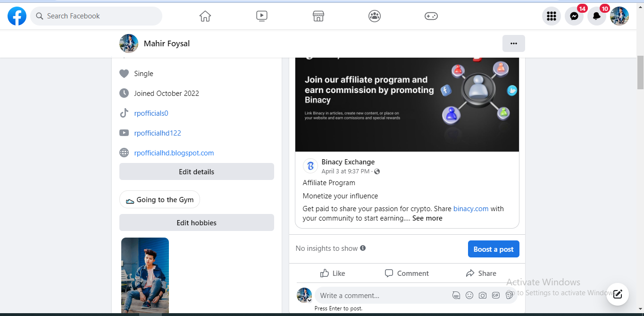Screen dimensions: 644x316
Task: Open the binacy.com link in post
Action: click(x=471, y=209)
